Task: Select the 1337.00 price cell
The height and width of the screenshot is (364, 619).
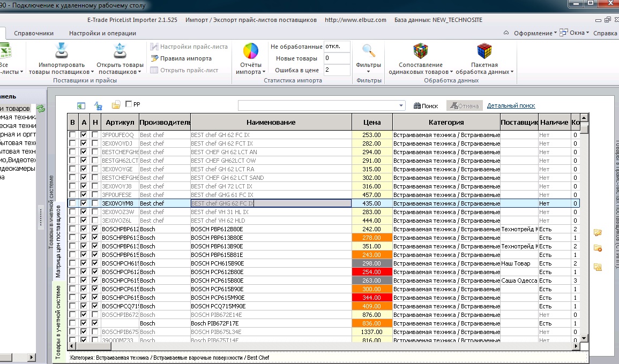Action: tap(372, 332)
